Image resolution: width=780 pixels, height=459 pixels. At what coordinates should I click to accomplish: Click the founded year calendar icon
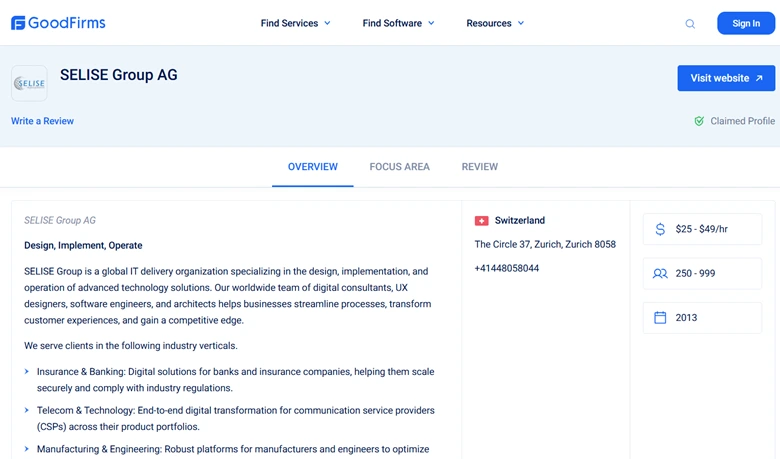(660, 318)
